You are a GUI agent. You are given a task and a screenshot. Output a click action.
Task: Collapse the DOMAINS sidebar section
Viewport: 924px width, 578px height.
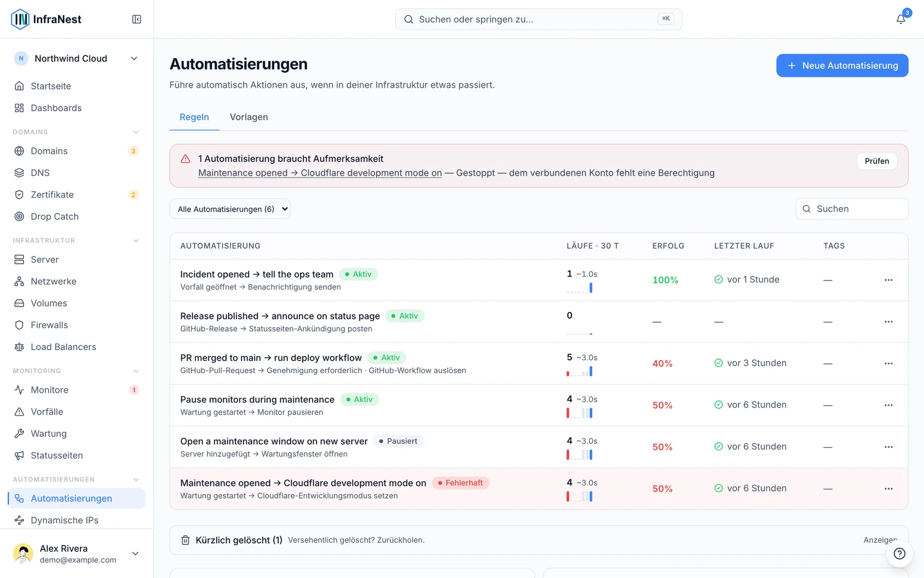point(136,132)
